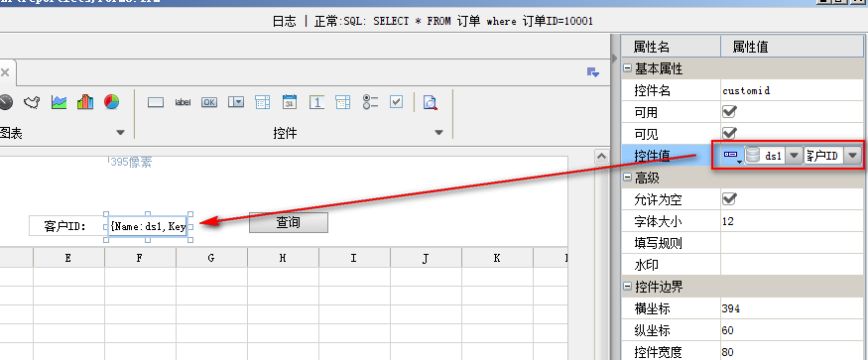Click the 字体大小 property label
The width and height of the screenshot is (868, 360).
658,221
